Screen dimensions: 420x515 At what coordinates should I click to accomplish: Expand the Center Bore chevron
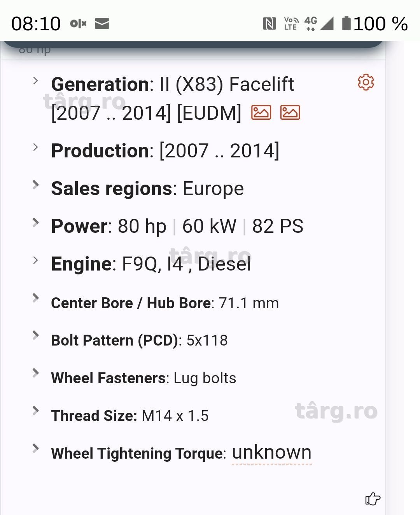[x=35, y=298]
